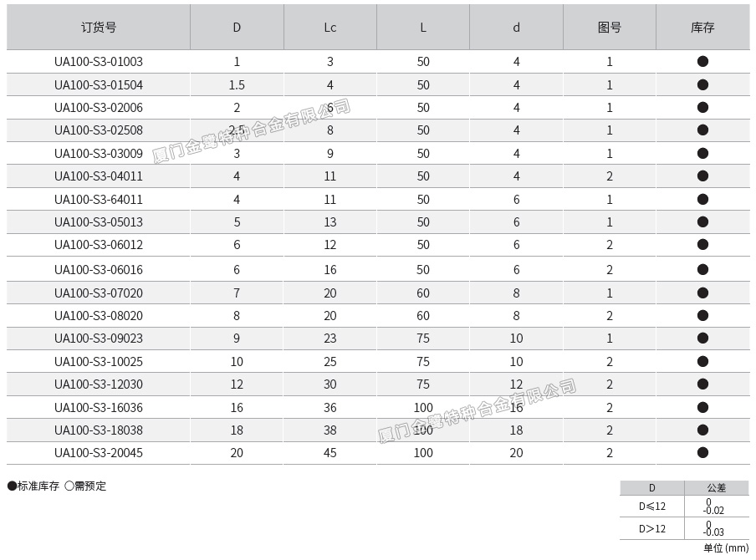The height and width of the screenshot is (560, 756).
Task: Click the 图号 column header
Action: tap(610, 28)
